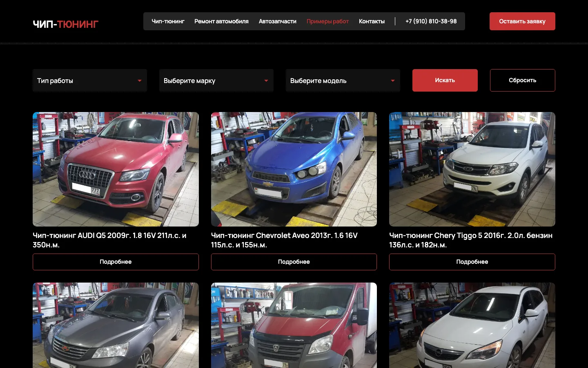Click Подробнее under the Audi Q5 card
Image resolution: width=588 pixels, height=368 pixels.
pyautogui.click(x=116, y=262)
